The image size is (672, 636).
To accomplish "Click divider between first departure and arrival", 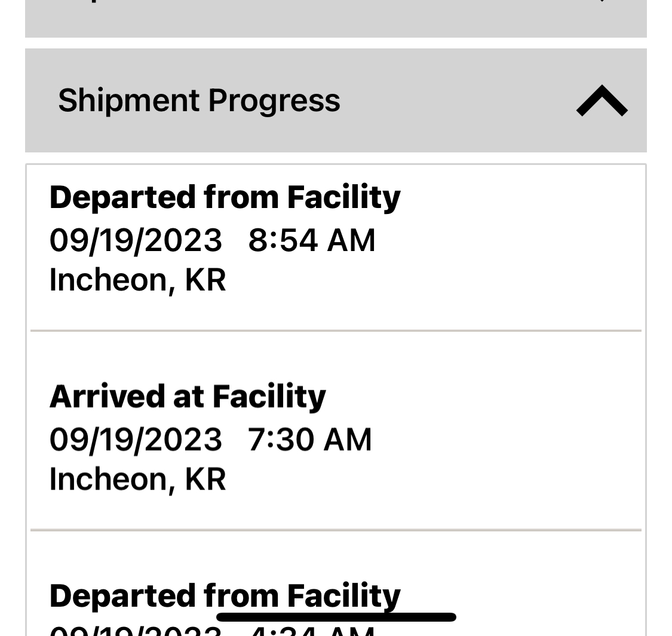I will click(x=336, y=331).
